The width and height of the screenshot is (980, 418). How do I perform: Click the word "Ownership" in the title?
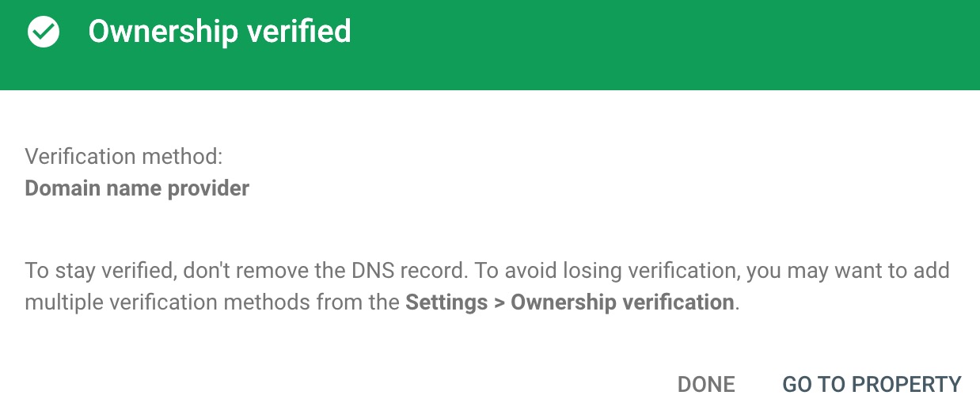[163, 32]
